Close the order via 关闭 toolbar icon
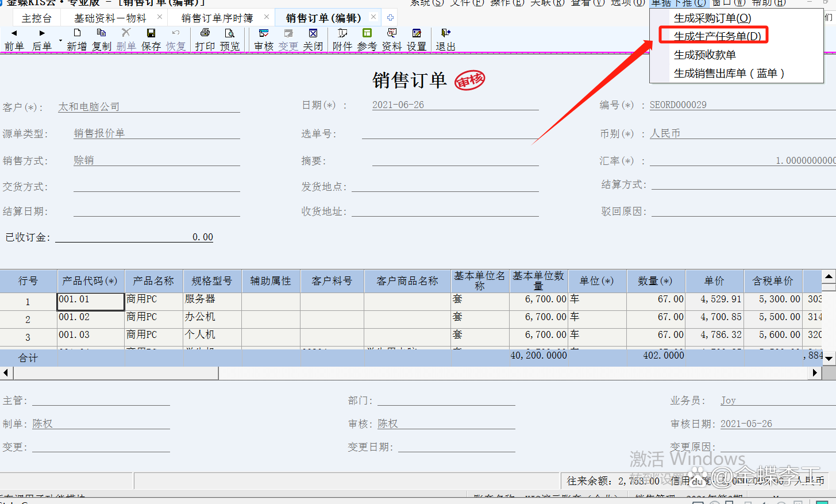Image resolution: width=836 pixels, height=504 pixels. pos(313,40)
